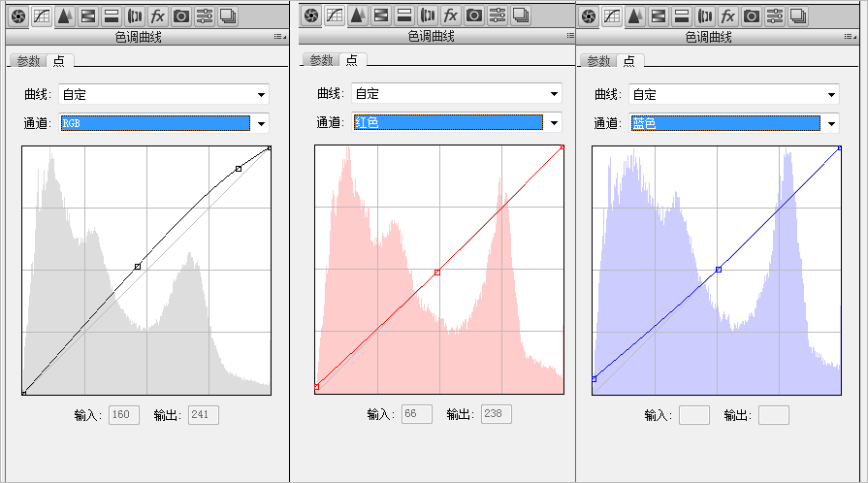This screenshot has width=868, height=483.
Task: Select Tone Curve icon in 蓝色 channel panel
Action: coord(612,16)
